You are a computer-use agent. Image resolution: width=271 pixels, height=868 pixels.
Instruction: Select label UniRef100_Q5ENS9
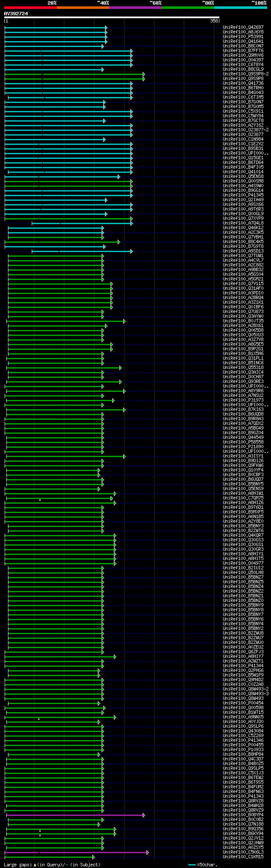tap(243, 489)
